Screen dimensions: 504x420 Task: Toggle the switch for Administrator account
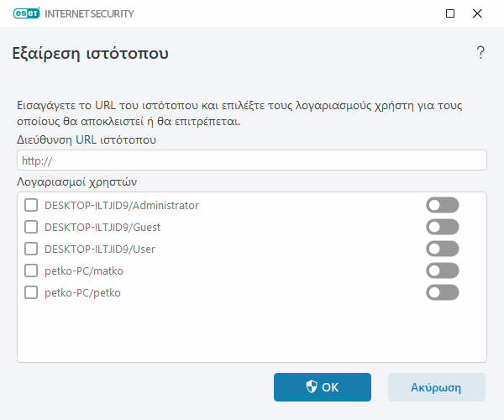pyautogui.click(x=443, y=205)
